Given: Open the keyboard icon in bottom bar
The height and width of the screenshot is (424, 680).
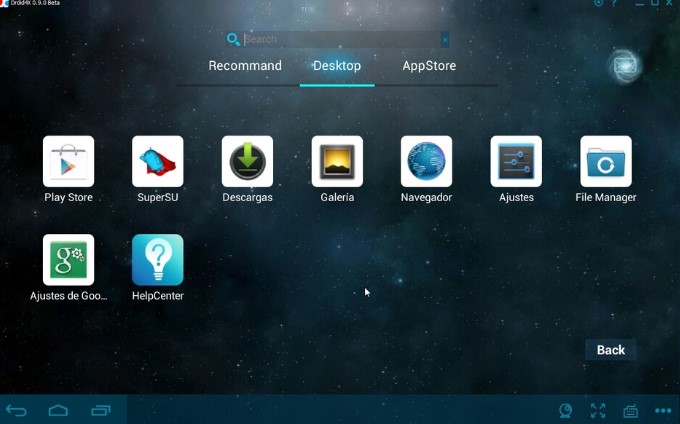Looking at the screenshot, I should tap(631, 410).
